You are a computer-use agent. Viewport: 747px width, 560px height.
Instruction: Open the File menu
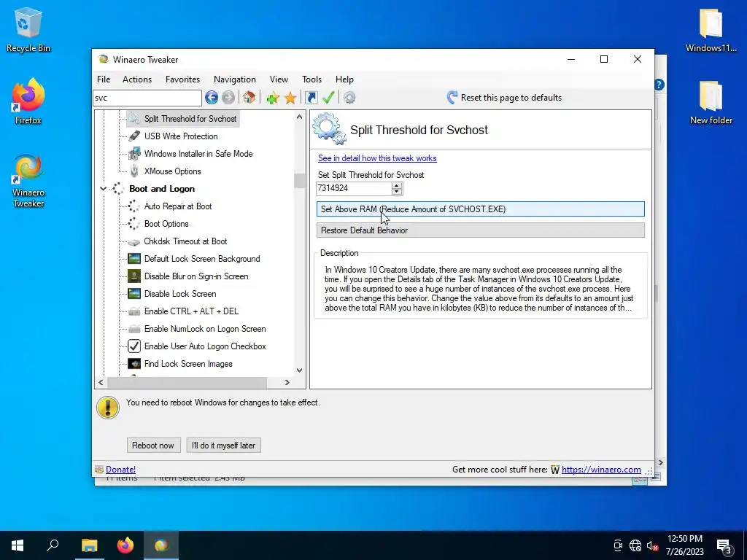click(104, 79)
